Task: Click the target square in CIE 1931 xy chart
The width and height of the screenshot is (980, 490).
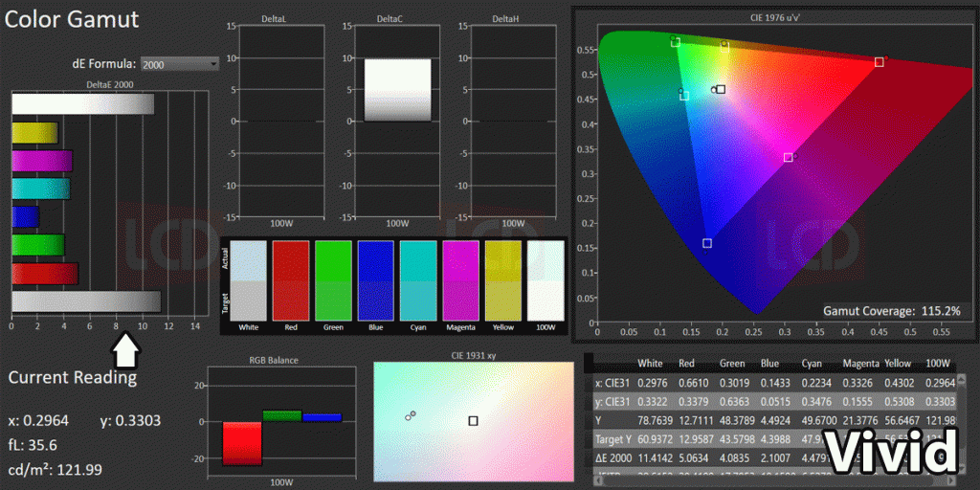Action: click(473, 421)
